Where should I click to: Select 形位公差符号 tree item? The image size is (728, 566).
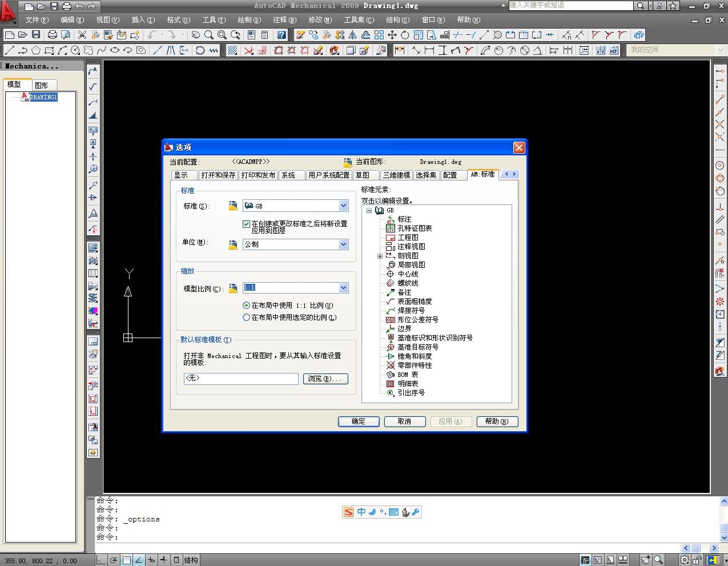418,320
